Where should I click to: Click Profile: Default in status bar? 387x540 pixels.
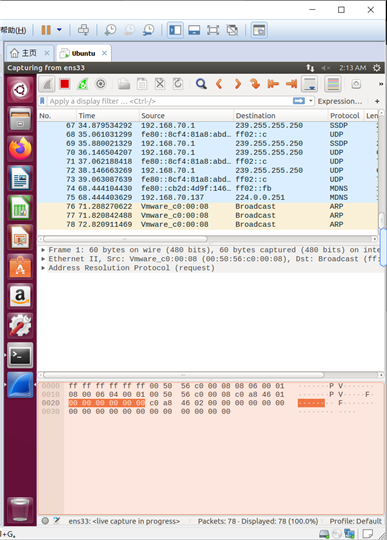(355, 521)
